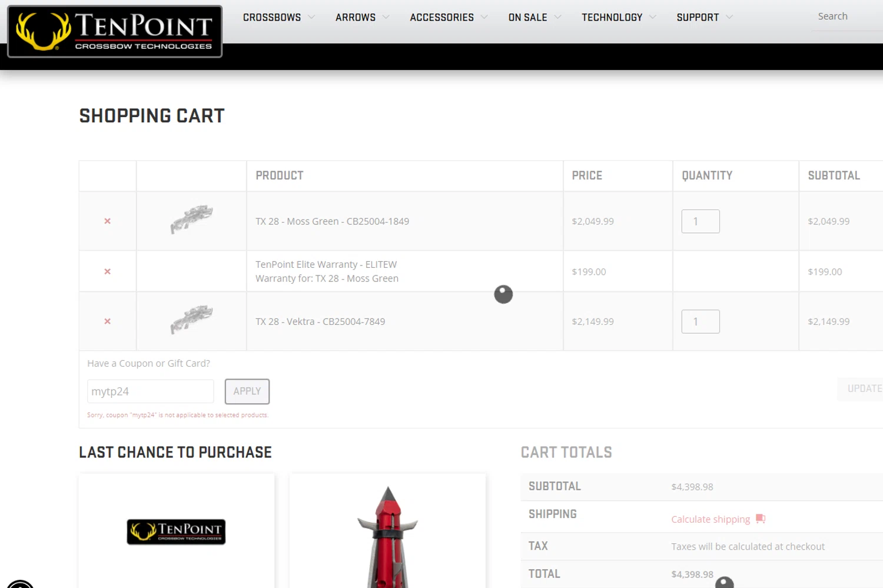This screenshot has height=588, width=883.
Task: Open TX 28 Vektra crossbow thumbnail
Action: [191, 320]
